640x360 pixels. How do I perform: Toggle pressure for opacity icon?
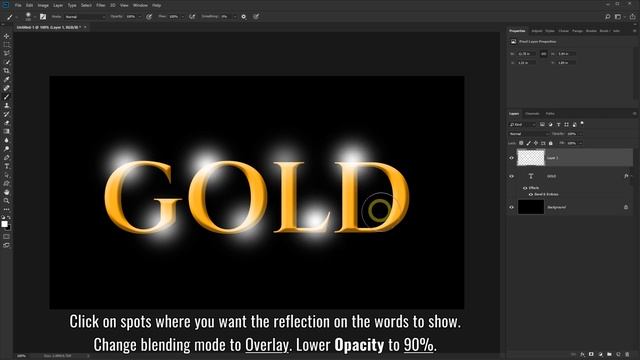click(149, 17)
